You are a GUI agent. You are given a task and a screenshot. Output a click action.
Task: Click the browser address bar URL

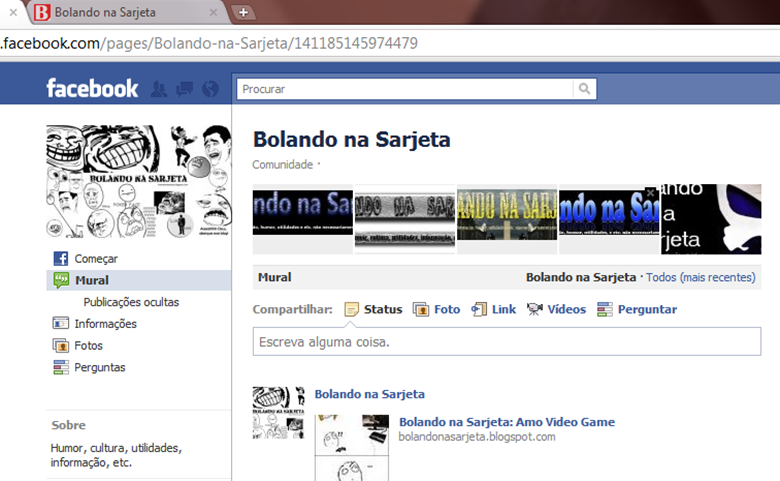pos(209,43)
